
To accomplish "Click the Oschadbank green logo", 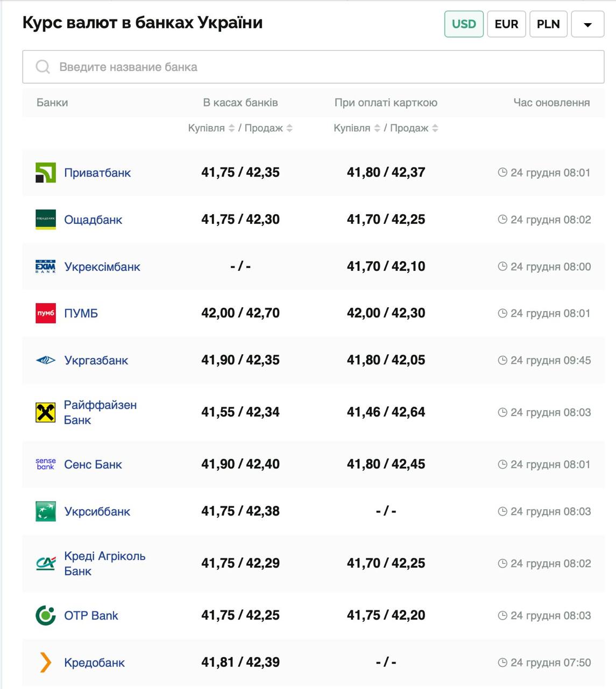I will (46, 220).
